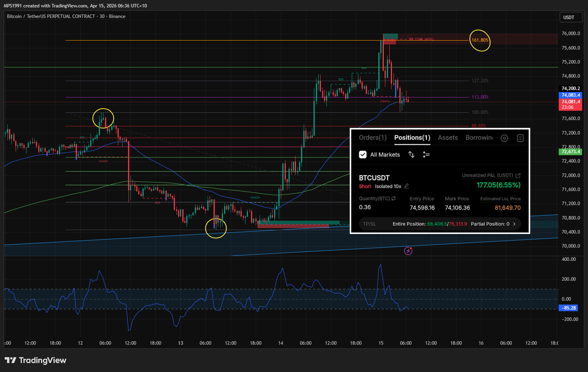Switch to the Orders(1) tab
Screen dimensions: 588x372
point(372,138)
